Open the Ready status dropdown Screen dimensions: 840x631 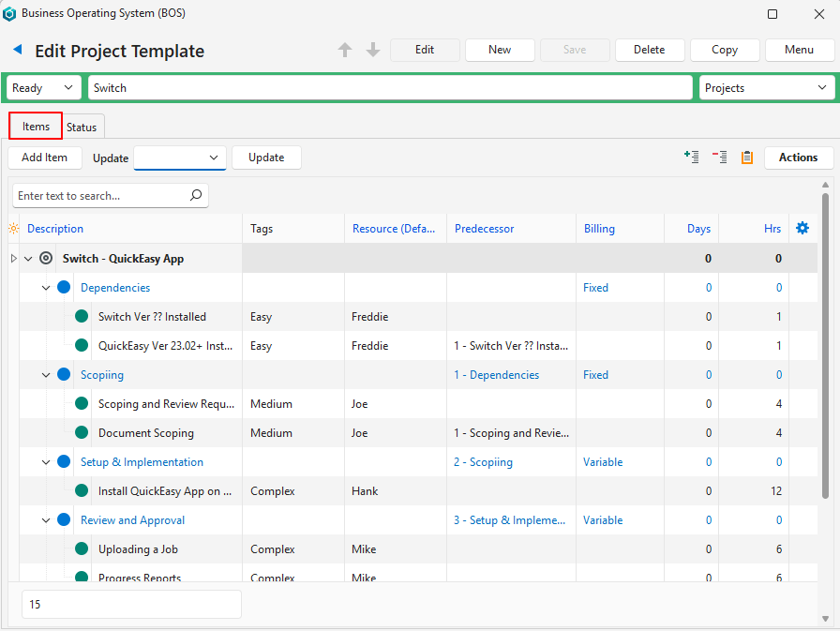click(x=43, y=88)
